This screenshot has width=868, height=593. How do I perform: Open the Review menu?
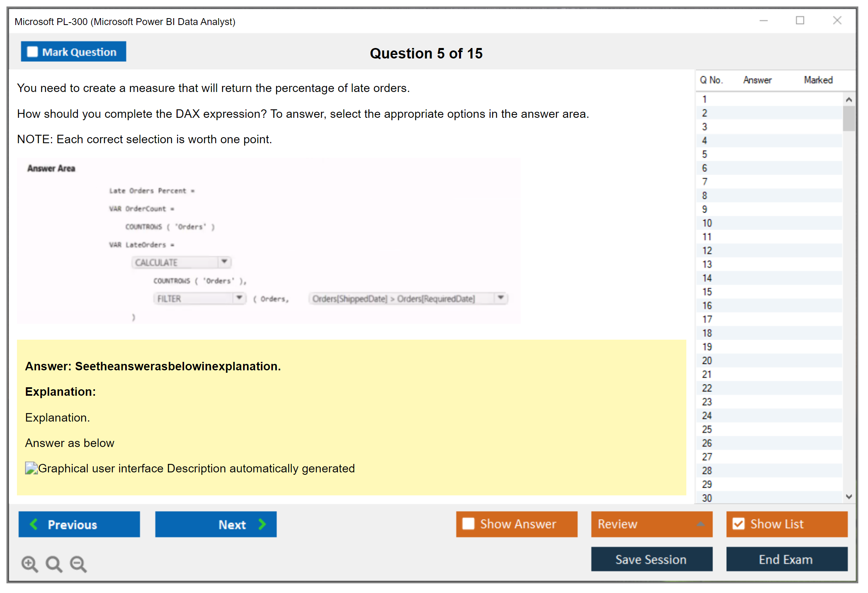tap(651, 524)
